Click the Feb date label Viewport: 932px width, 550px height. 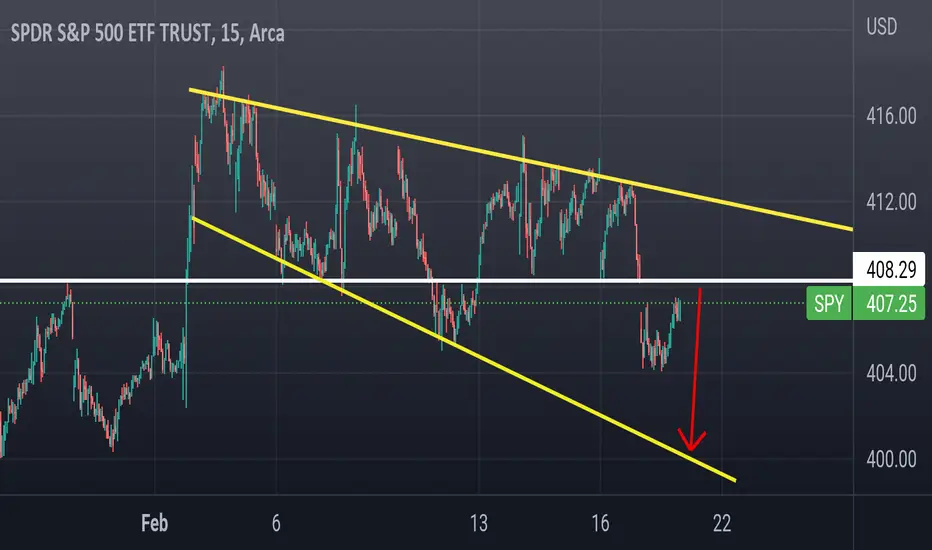(155, 523)
